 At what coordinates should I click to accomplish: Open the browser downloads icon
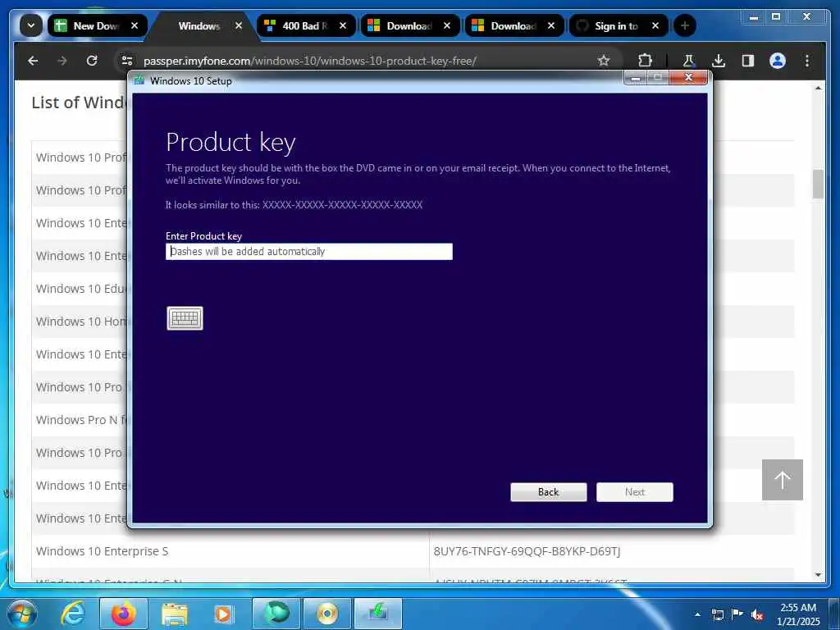point(719,61)
